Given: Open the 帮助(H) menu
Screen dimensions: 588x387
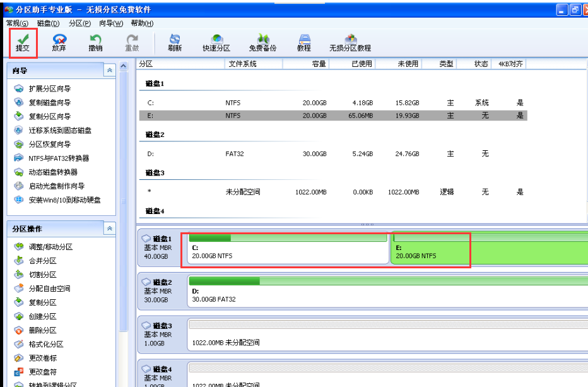Looking at the screenshot, I should [142, 23].
